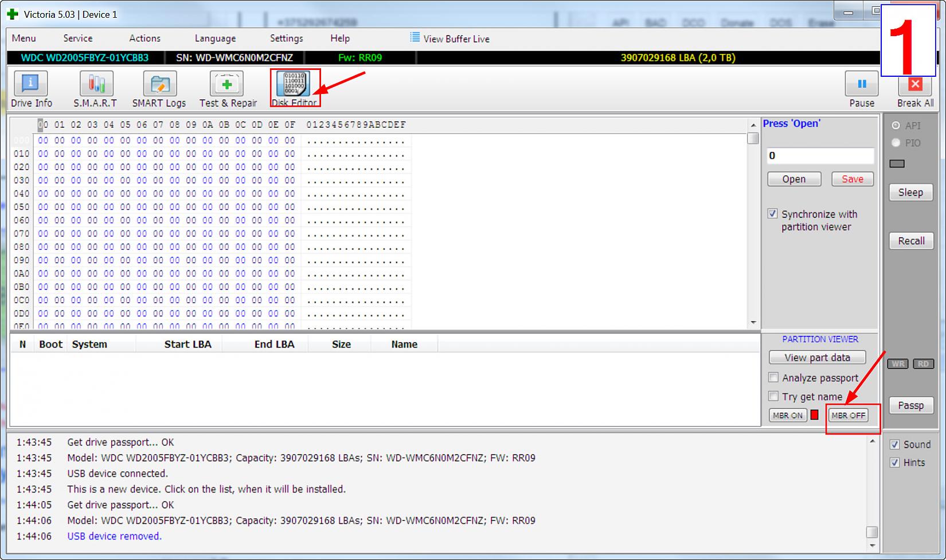Click the firmware 'Fw: RR09' label
Viewport: 946px width, 560px height.
[360, 57]
